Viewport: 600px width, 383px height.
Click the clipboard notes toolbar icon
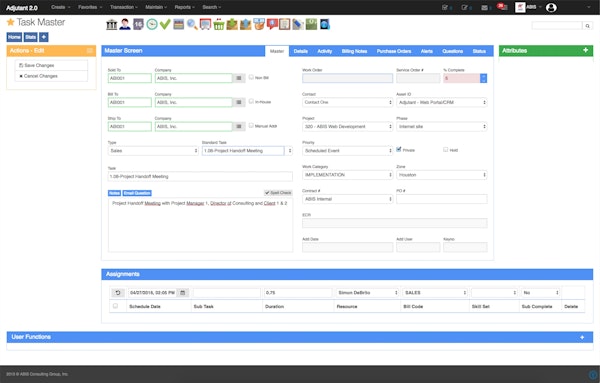pos(284,24)
